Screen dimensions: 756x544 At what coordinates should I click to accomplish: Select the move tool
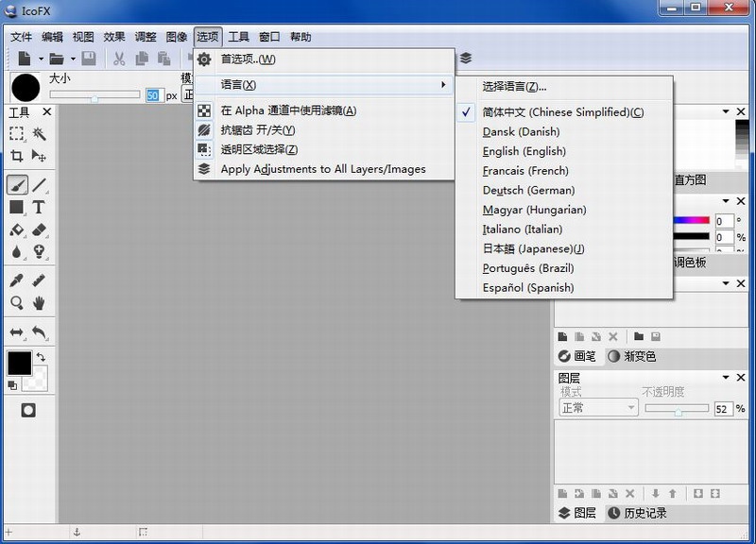pyautogui.click(x=39, y=156)
